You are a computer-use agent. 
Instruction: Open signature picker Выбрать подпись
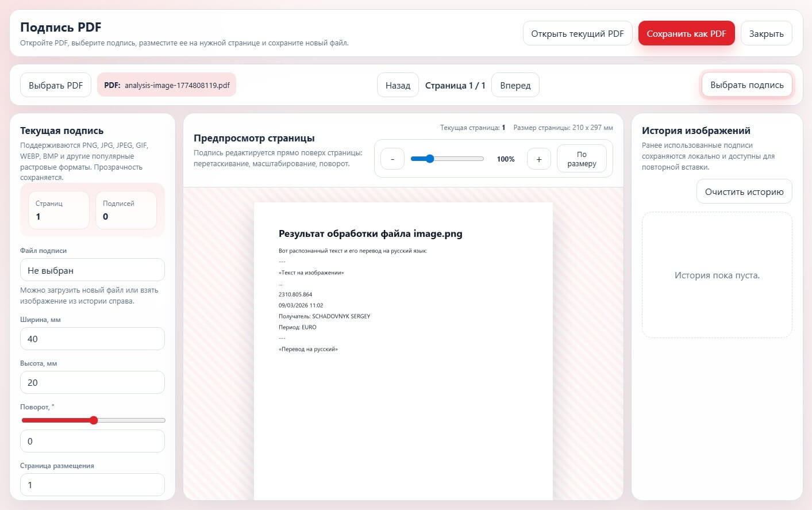coord(746,85)
